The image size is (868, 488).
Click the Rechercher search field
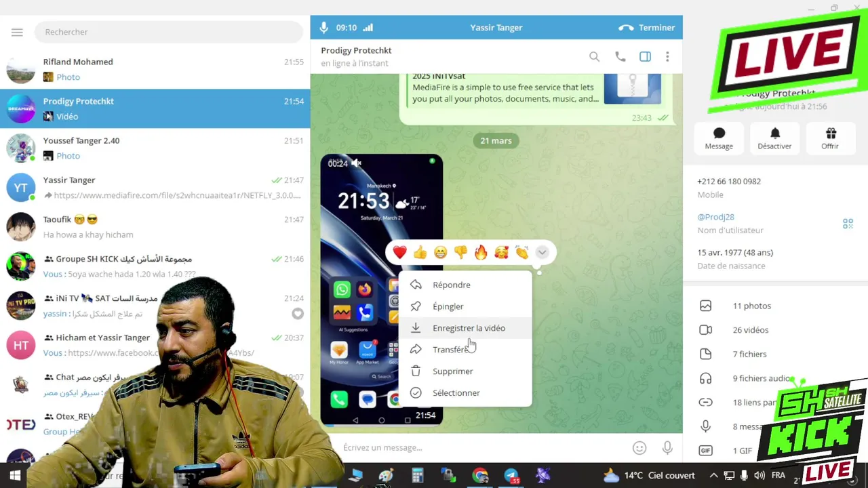point(170,32)
